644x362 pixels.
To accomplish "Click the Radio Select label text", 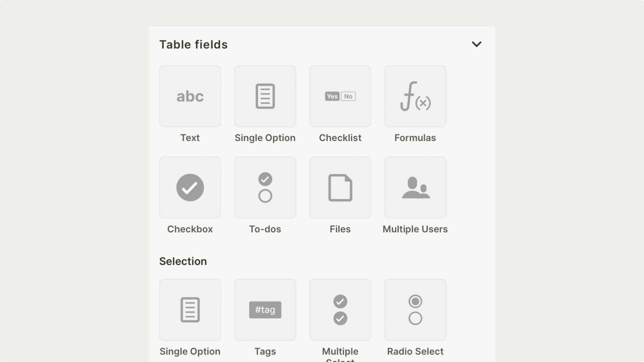I will tap(415, 351).
